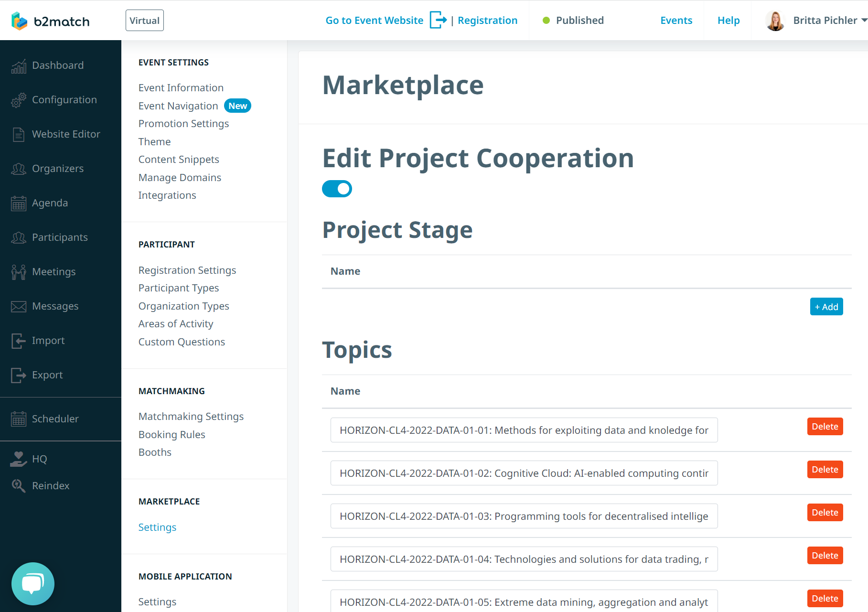Viewport: 868px width, 612px height.
Task: Open Marketplace Settings link
Action: 157,527
